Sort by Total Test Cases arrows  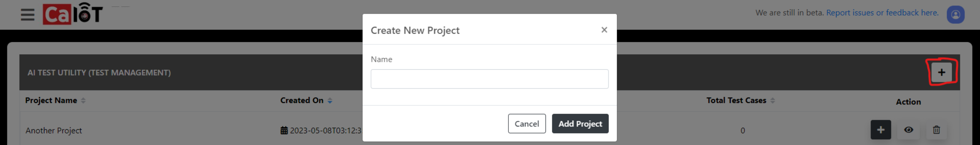pos(772,100)
